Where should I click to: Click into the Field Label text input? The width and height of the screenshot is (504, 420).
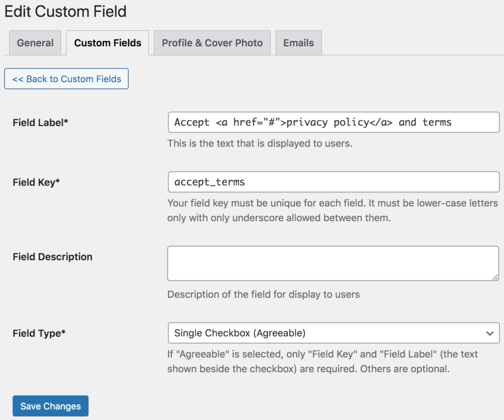click(334, 122)
